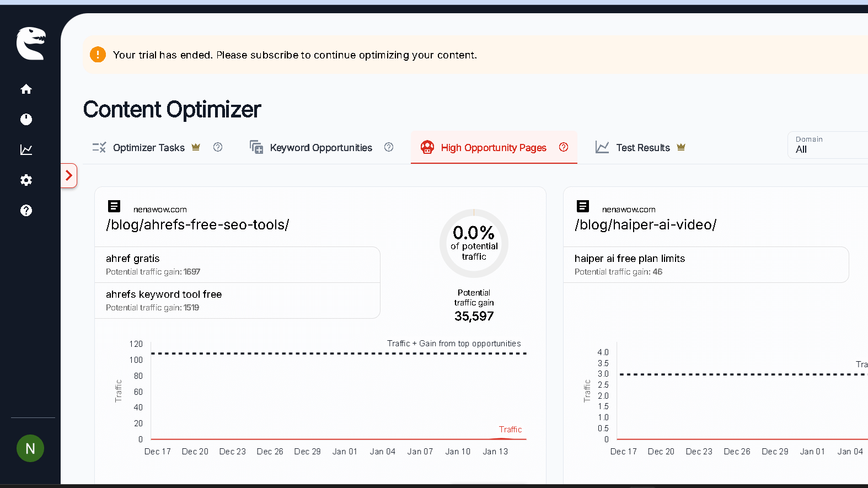Open the N user avatar menu
The height and width of the screenshot is (488, 868).
[x=30, y=448]
